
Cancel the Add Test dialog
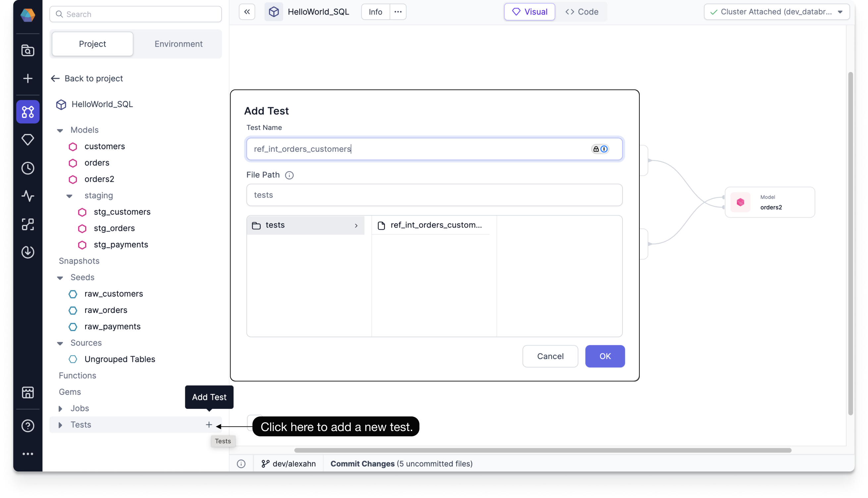pos(550,356)
